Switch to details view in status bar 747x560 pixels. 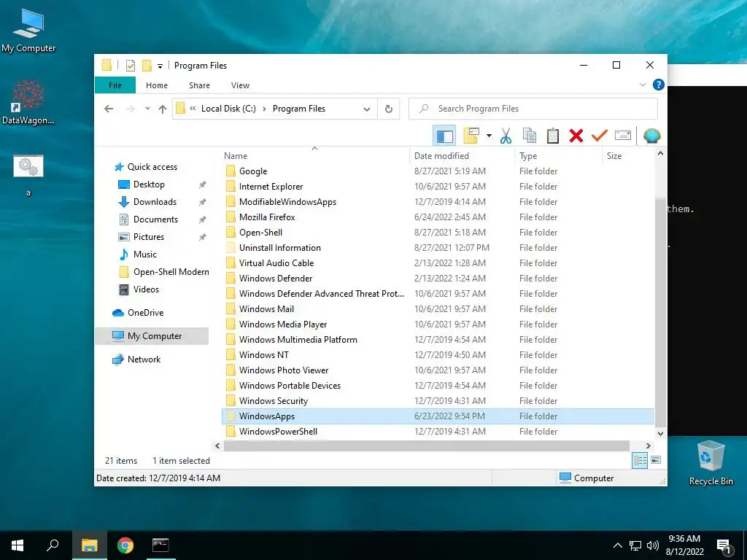point(640,460)
